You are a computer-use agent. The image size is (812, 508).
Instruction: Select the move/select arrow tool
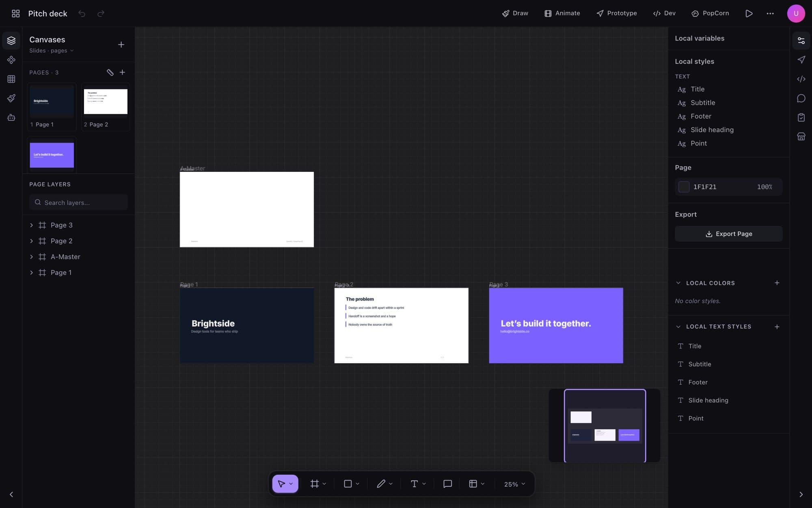(x=281, y=484)
